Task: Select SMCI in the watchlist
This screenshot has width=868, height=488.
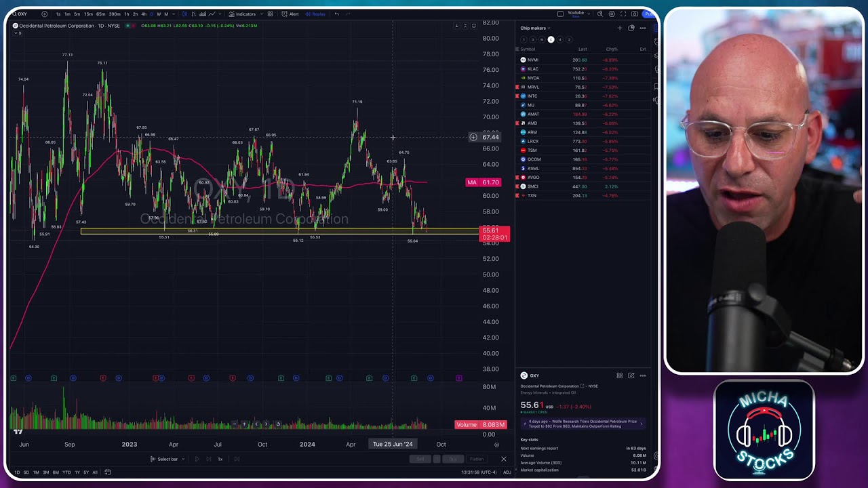Action: click(x=583, y=186)
